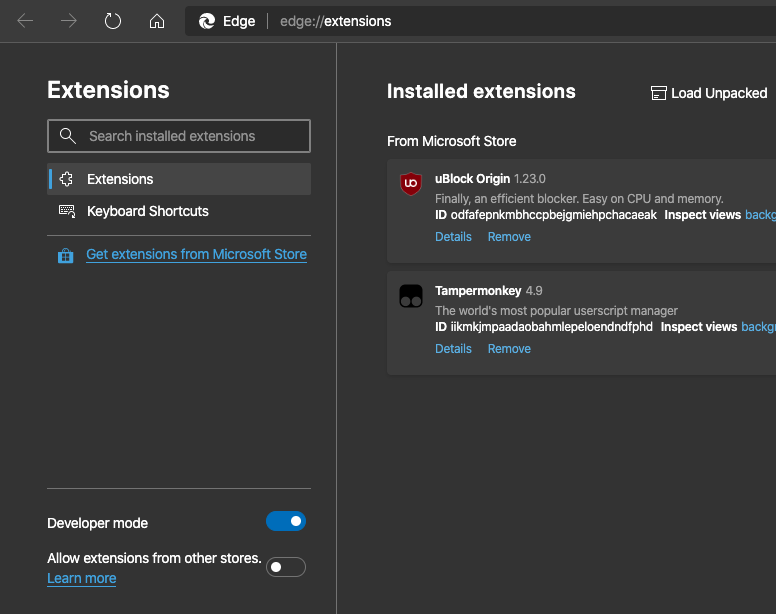
Task: Click the Tampermonkey extension icon
Action: (x=411, y=296)
